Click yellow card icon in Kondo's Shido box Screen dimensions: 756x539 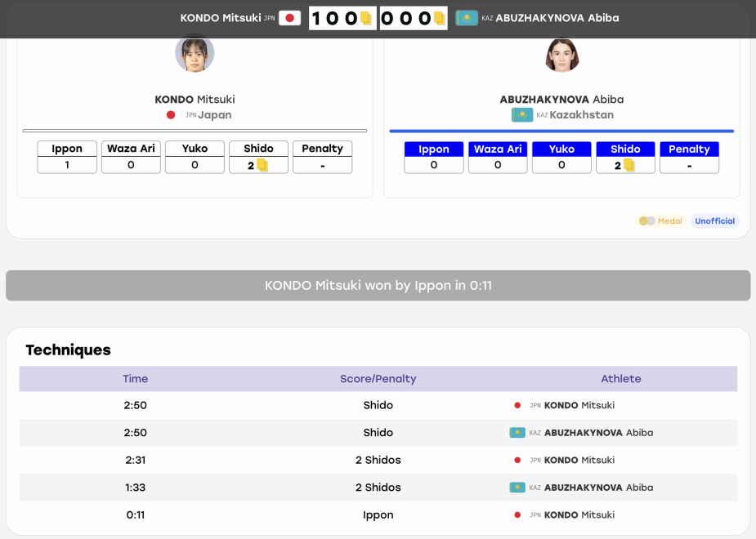click(x=262, y=165)
